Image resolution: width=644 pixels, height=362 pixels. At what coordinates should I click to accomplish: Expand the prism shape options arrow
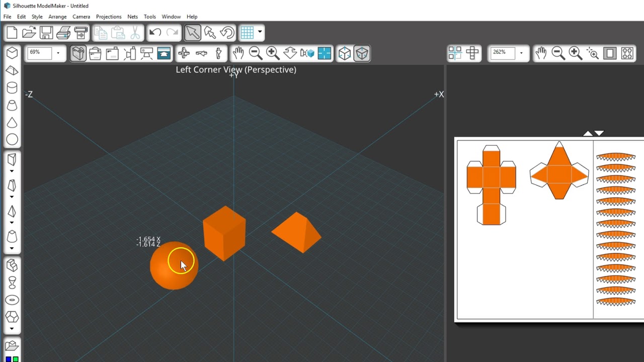pos(12,171)
